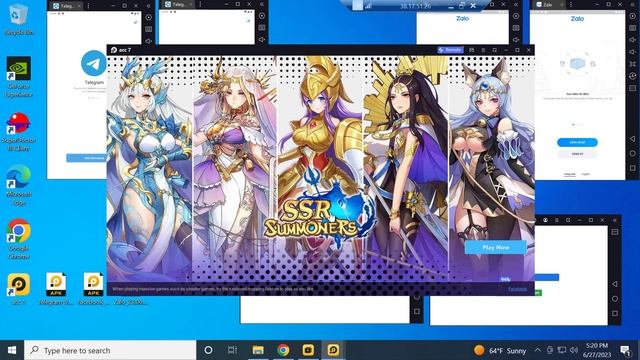The height and width of the screenshot is (360, 640).
Task: Select the facebook APK file on desktop
Action: click(93, 289)
